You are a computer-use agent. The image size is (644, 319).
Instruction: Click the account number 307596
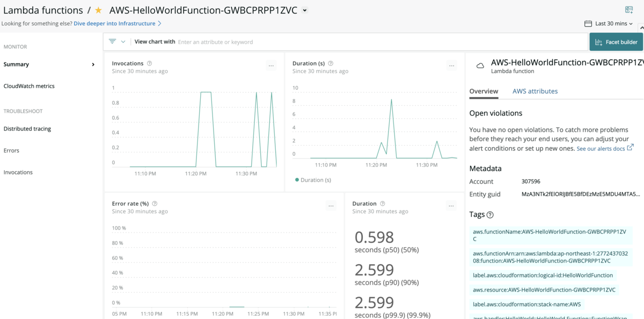(x=531, y=182)
